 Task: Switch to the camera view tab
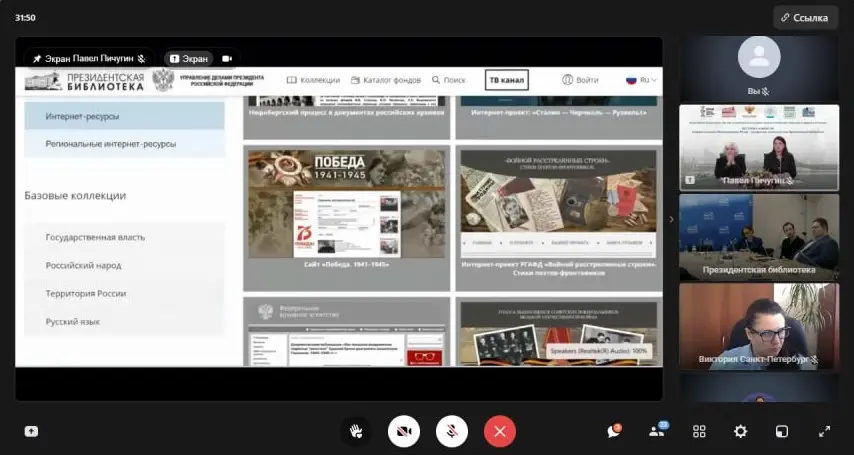(x=227, y=59)
